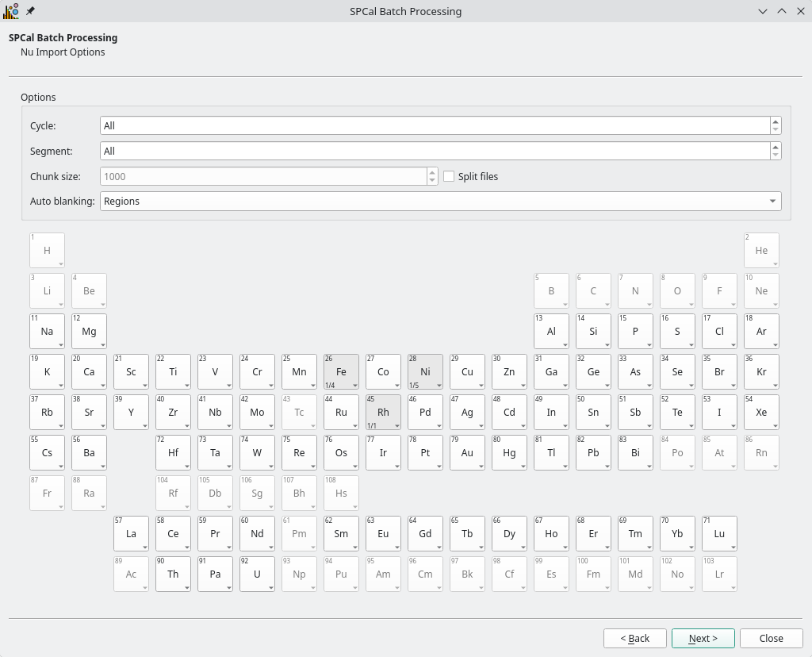
Task: Open the Auto blanking Regions dropdown
Action: click(x=440, y=201)
